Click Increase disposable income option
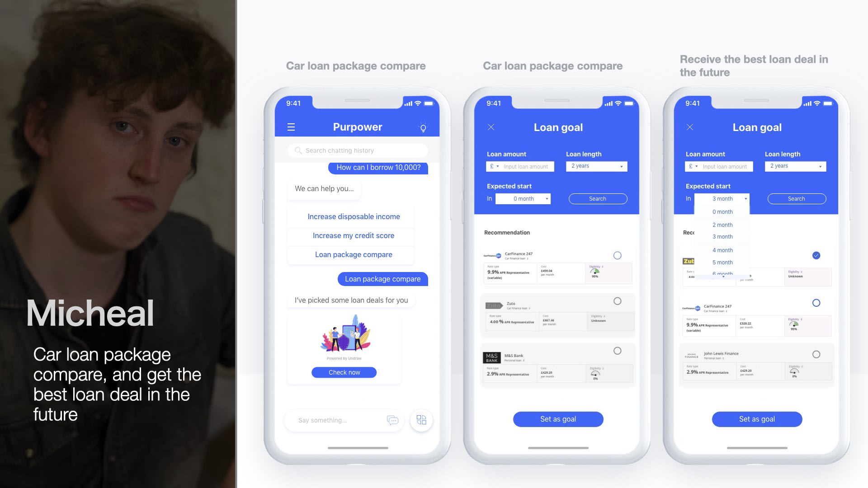The height and width of the screenshot is (488, 868). click(353, 216)
